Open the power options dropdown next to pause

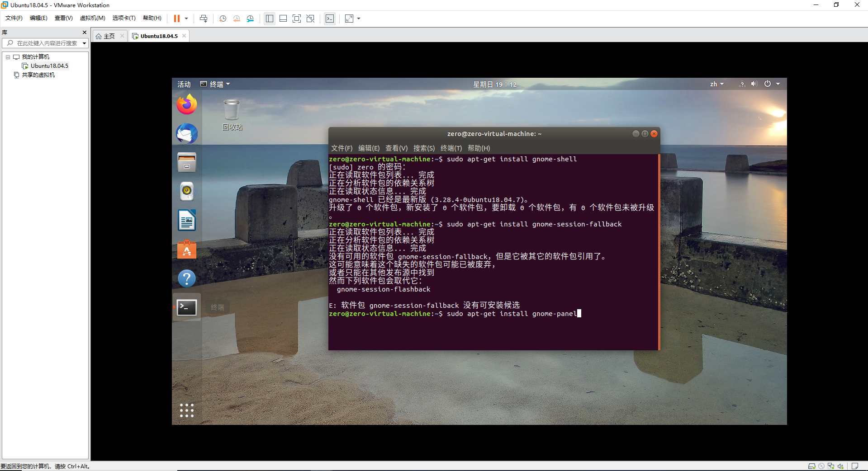tap(186, 19)
